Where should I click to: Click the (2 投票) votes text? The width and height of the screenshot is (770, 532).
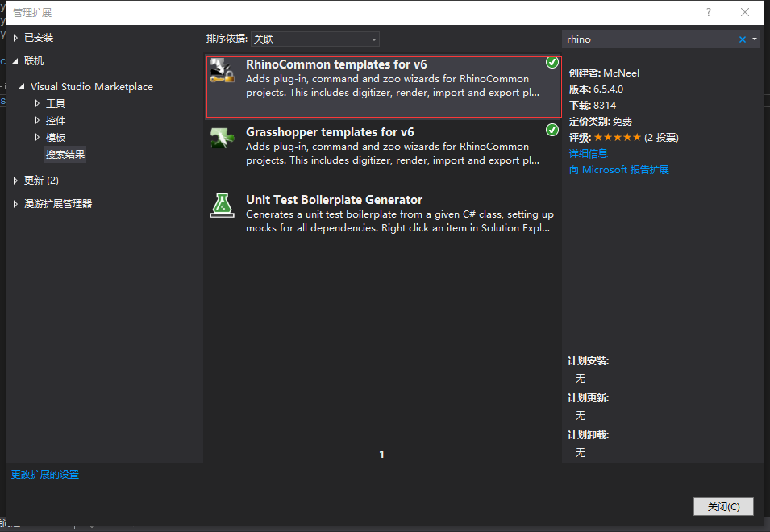click(x=661, y=137)
